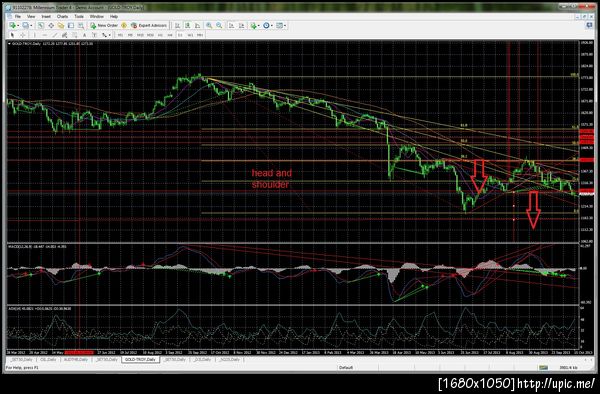Image resolution: width=600 pixels, height=394 pixels.
Task: Launch MetaEditor with the yellow diamond icon
Action: point(124,25)
